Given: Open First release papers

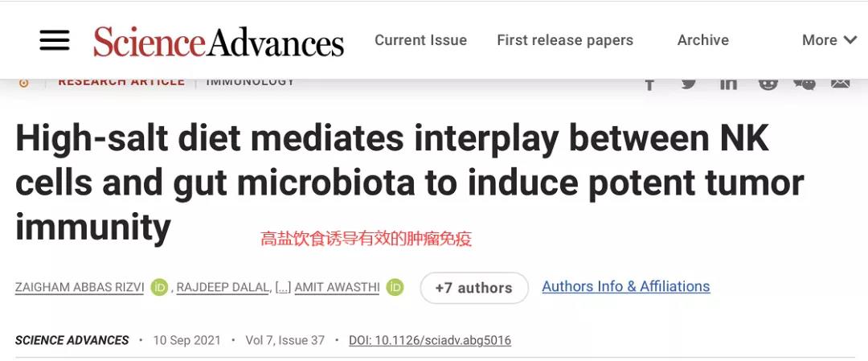Looking at the screenshot, I should point(565,40).
